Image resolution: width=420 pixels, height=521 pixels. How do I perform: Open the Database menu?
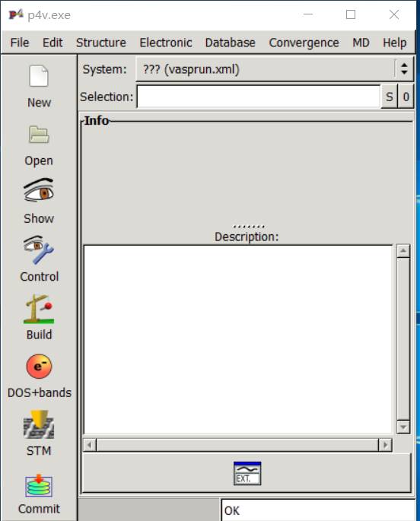pyautogui.click(x=231, y=43)
